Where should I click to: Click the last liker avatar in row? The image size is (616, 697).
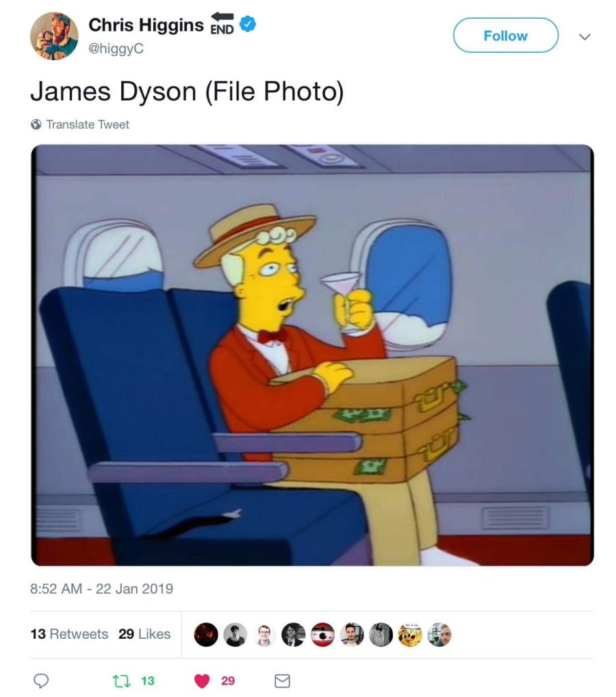point(439,634)
